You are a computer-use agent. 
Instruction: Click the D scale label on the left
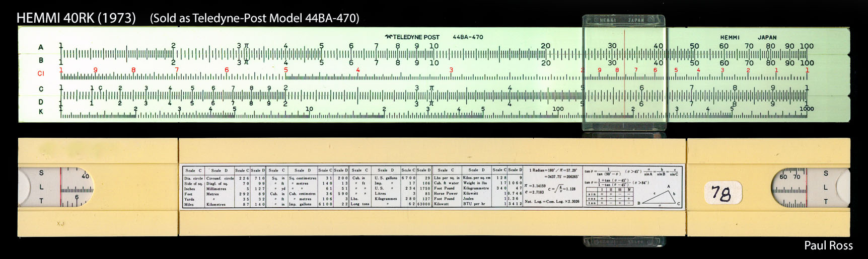41,102
